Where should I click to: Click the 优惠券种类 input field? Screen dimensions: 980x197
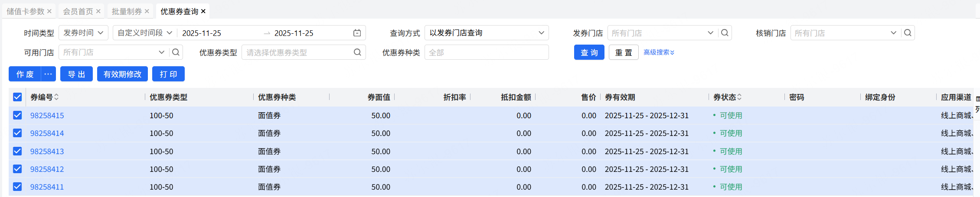pyautogui.click(x=487, y=52)
